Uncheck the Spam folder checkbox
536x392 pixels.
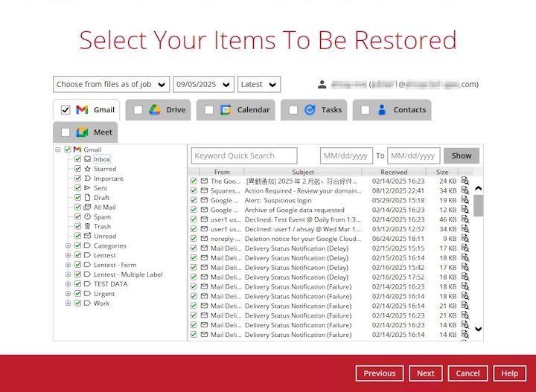pos(77,216)
